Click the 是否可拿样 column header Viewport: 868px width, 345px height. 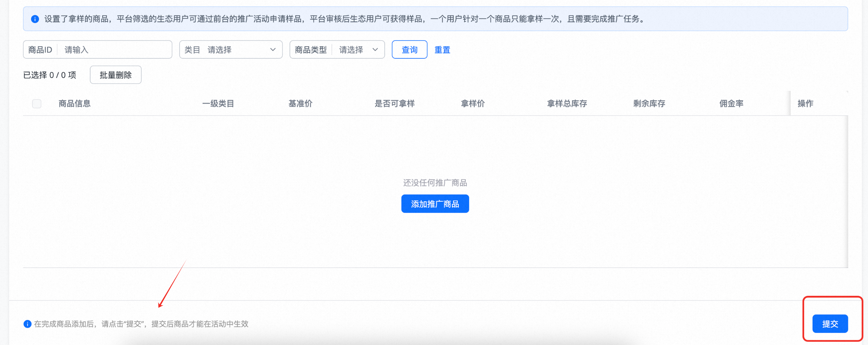click(x=395, y=103)
